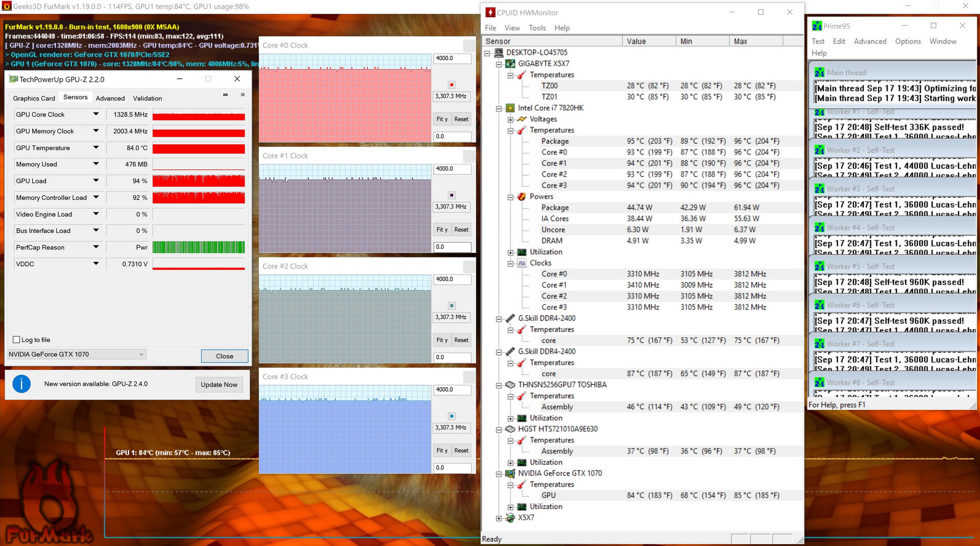Enable the Log to file checkbox

coord(16,340)
